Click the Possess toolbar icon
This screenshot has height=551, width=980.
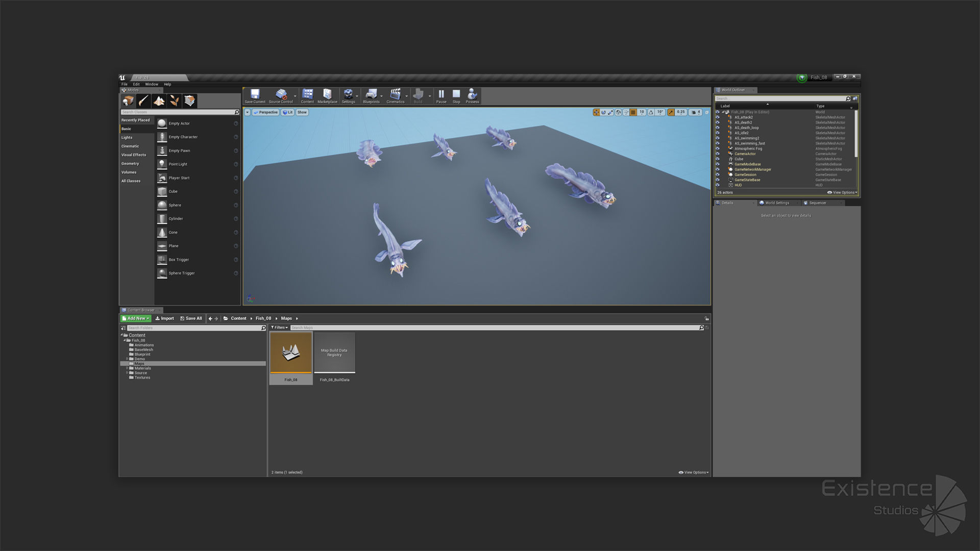pos(472,95)
